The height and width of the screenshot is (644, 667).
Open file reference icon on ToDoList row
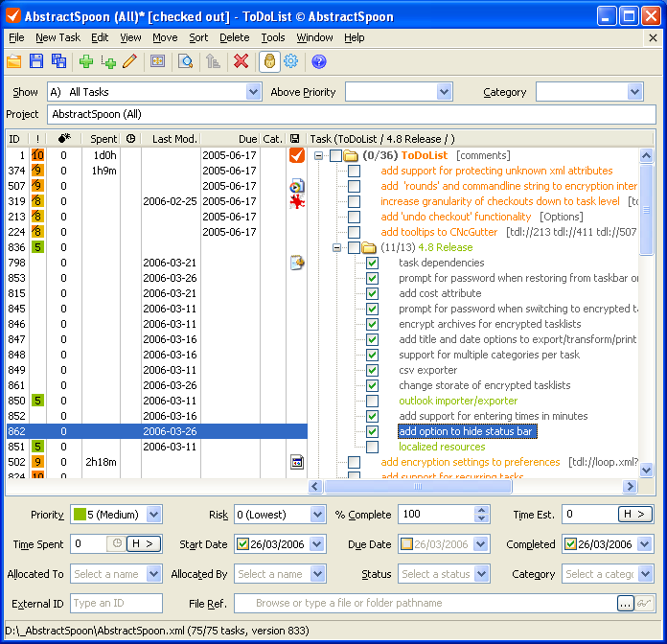(297, 155)
